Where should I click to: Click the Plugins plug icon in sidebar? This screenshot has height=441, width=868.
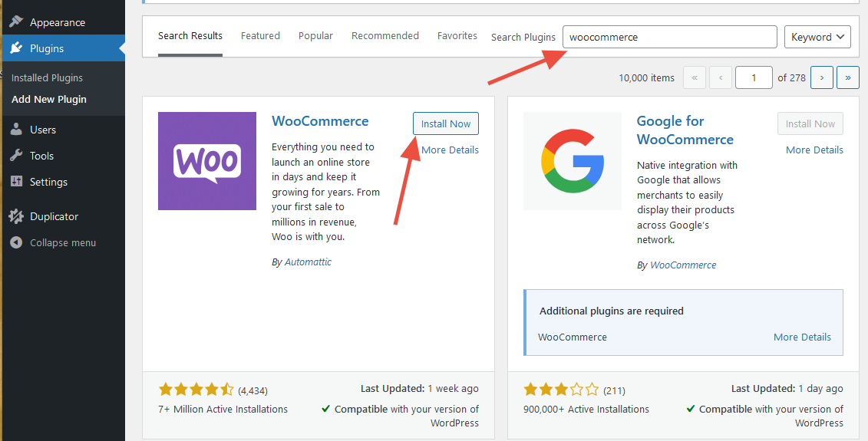click(x=16, y=48)
